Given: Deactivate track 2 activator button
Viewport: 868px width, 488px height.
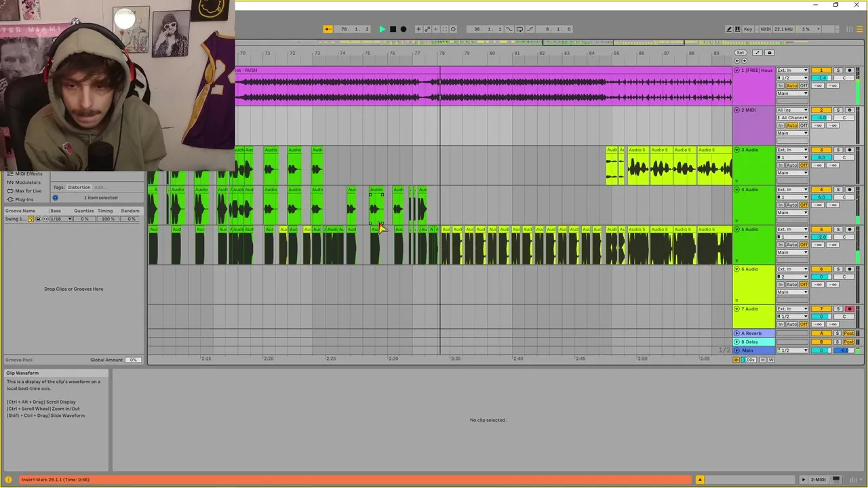Looking at the screenshot, I should 821,110.
